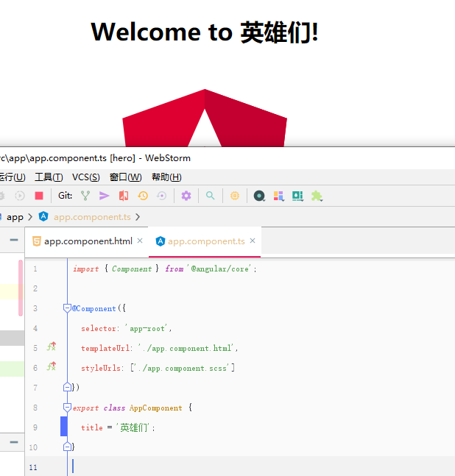This screenshot has width=455, height=476.
Task: Open the VCS(S) menu
Action: pyautogui.click(x=86, y=177)
